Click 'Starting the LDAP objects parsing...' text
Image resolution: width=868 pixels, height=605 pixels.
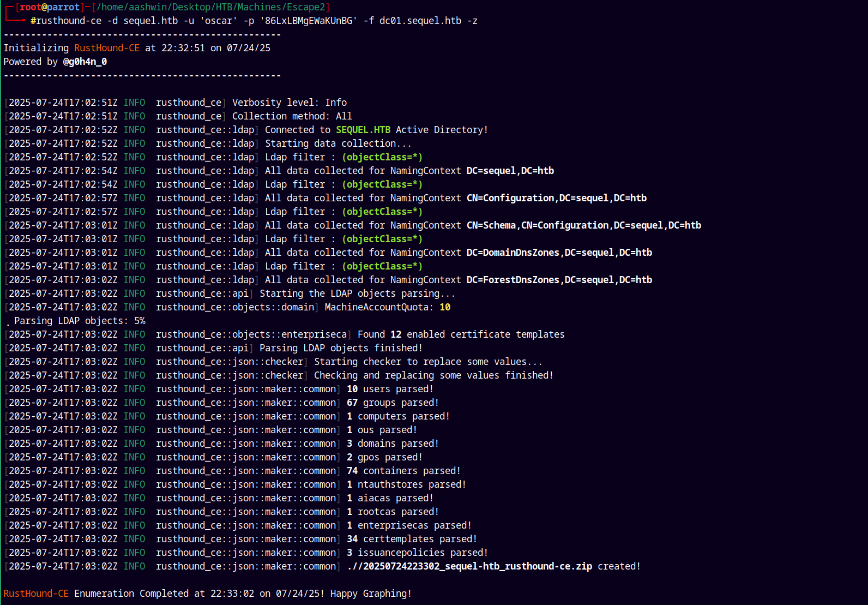coord(357,293)
